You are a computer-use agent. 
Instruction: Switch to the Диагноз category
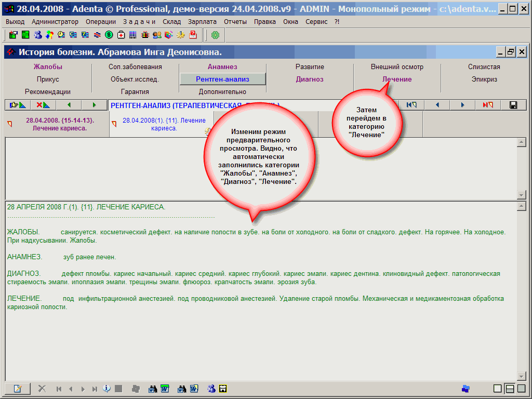[x=310, y=79]
